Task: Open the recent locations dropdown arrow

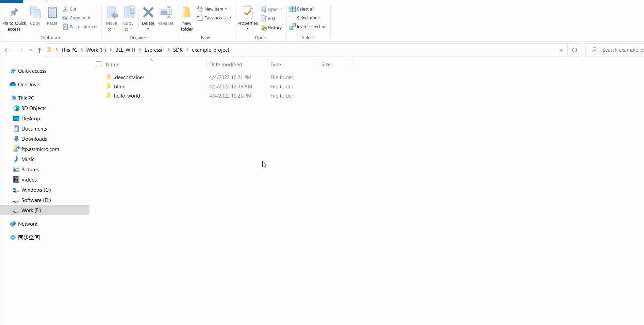Action: click(31, 50)
